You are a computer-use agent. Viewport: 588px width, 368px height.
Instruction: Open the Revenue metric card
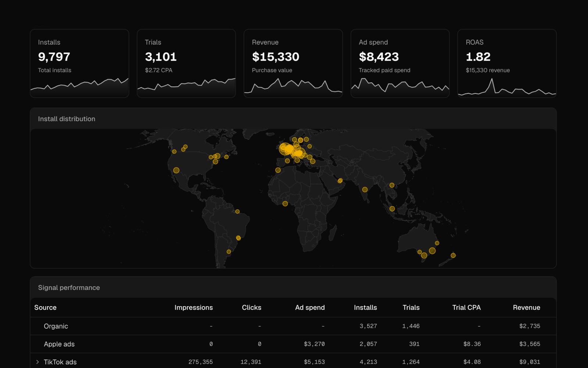pos(293,63)
